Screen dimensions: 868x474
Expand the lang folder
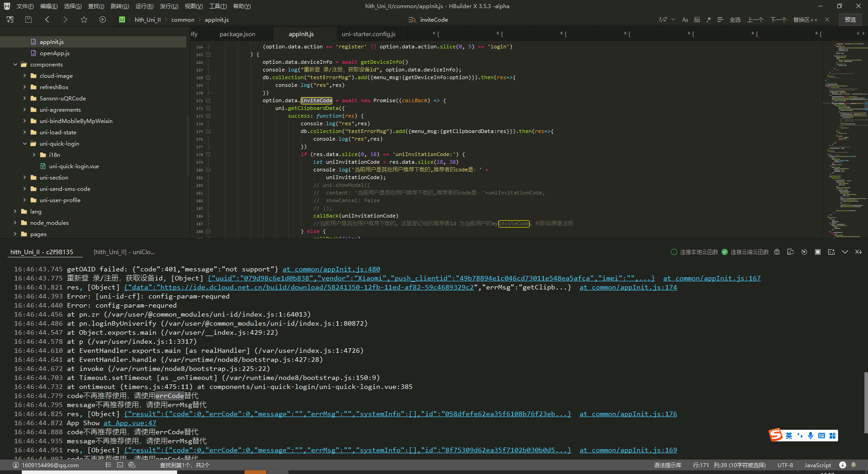pyautogui.click(x=15, y=211)
